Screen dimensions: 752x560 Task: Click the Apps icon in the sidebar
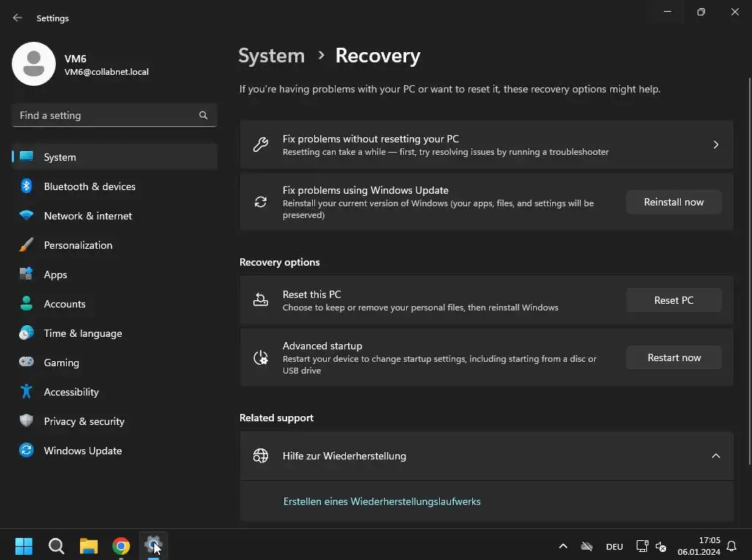point(26,274)
